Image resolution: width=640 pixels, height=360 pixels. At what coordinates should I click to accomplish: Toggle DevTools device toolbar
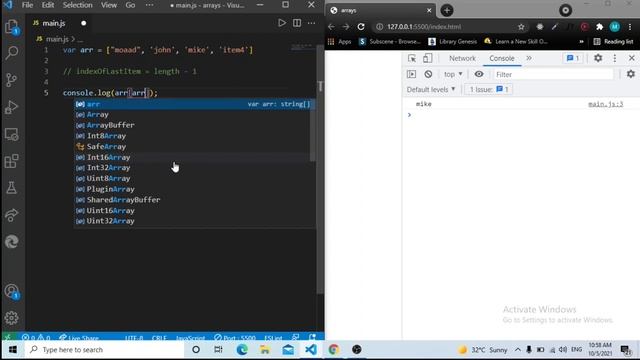[x=427, y=58]
